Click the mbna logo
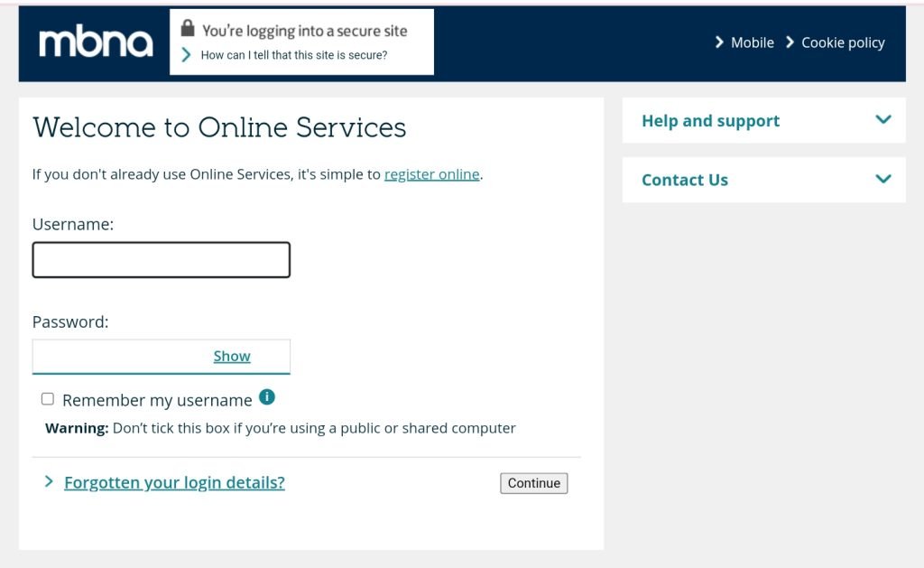Screen dimensions: 924x568 [x=96, y=43]
